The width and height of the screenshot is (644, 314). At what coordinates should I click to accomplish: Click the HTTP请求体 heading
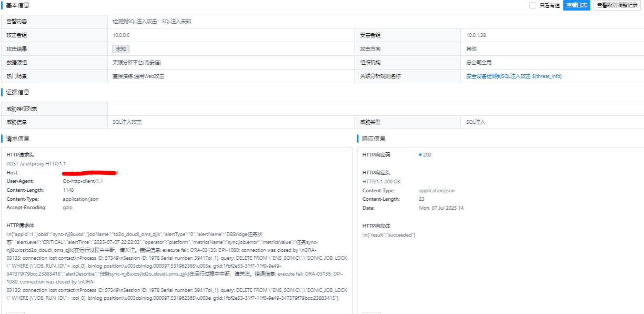(21, 225)
